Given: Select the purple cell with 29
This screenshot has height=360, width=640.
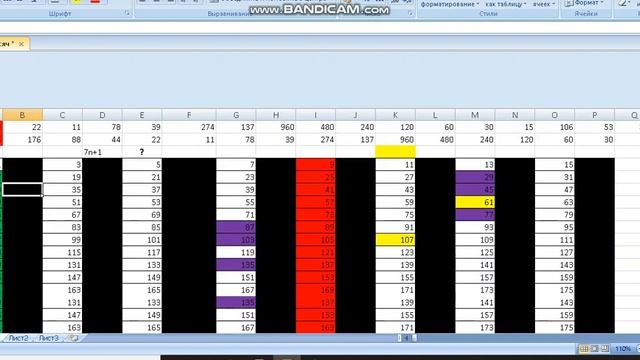Looking at the screenshot, I should point(475,177).
